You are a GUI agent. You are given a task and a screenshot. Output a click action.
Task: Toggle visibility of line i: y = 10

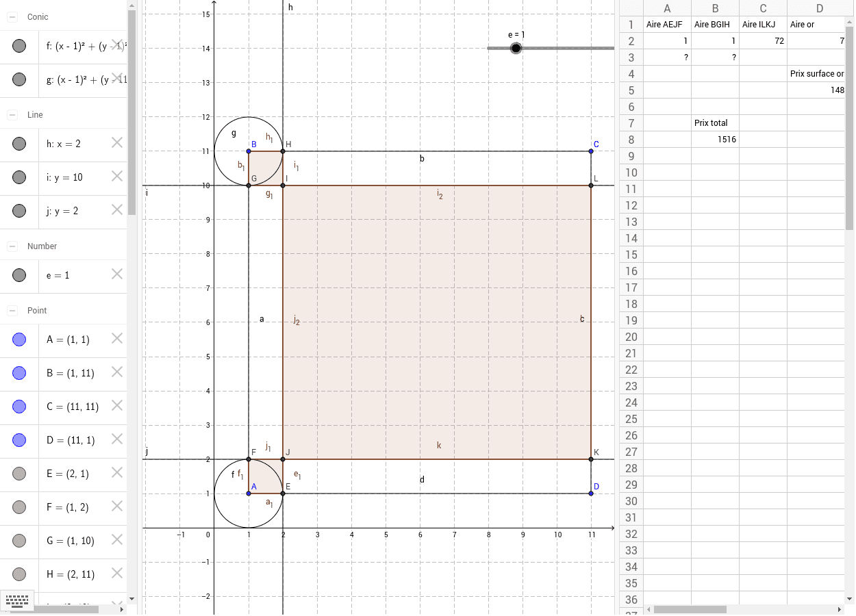pos(19,177)
